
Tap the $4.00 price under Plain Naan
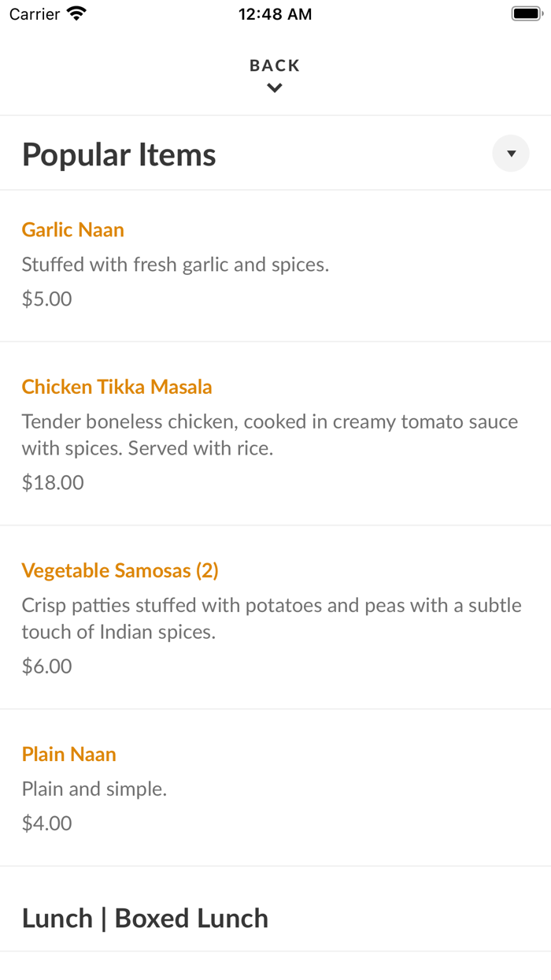[x=46, y=822]
